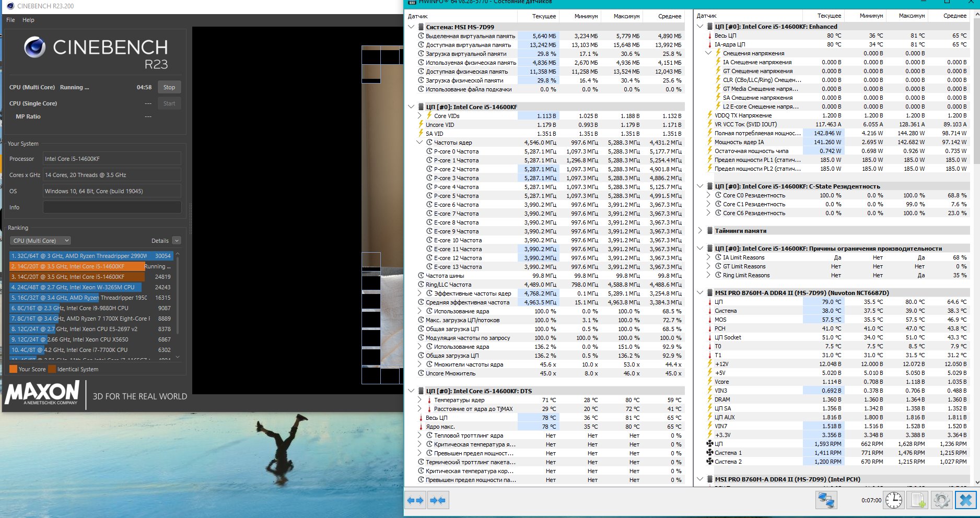Click the lightning icon beside Uncore VID
Viewport: 980px width, 518px height.
tap(421, 125)
